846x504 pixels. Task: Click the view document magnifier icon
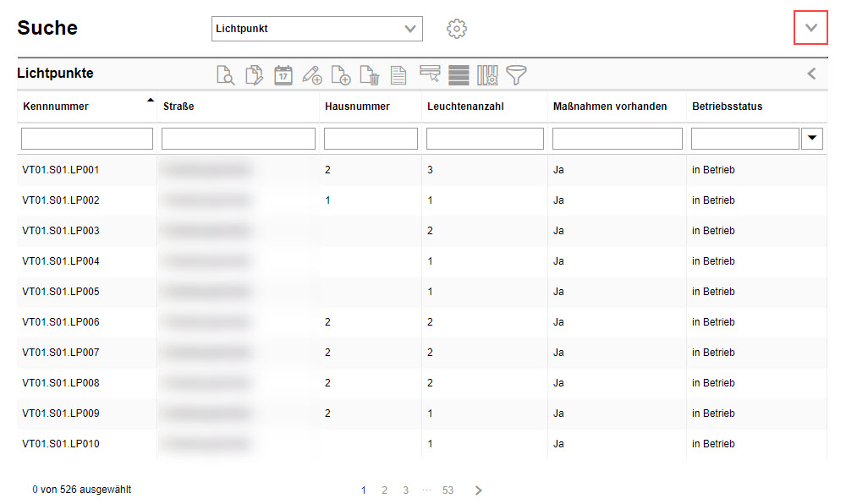[225, 74]
